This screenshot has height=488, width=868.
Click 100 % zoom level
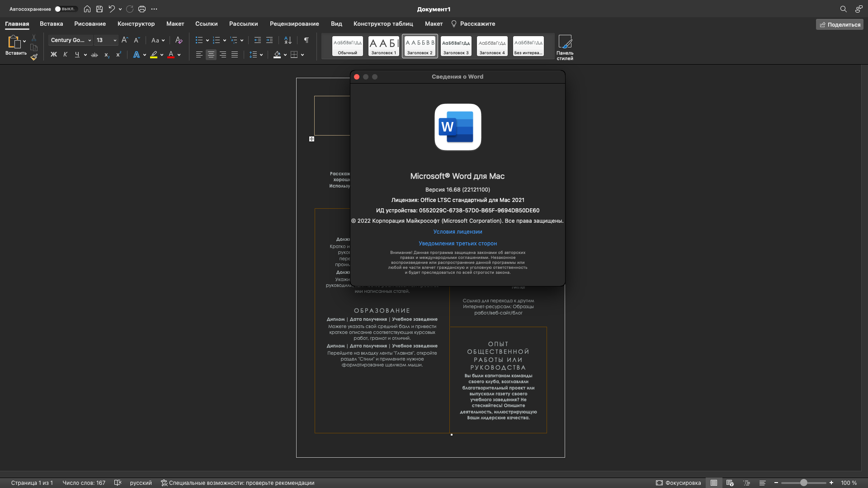pos(849,483)
